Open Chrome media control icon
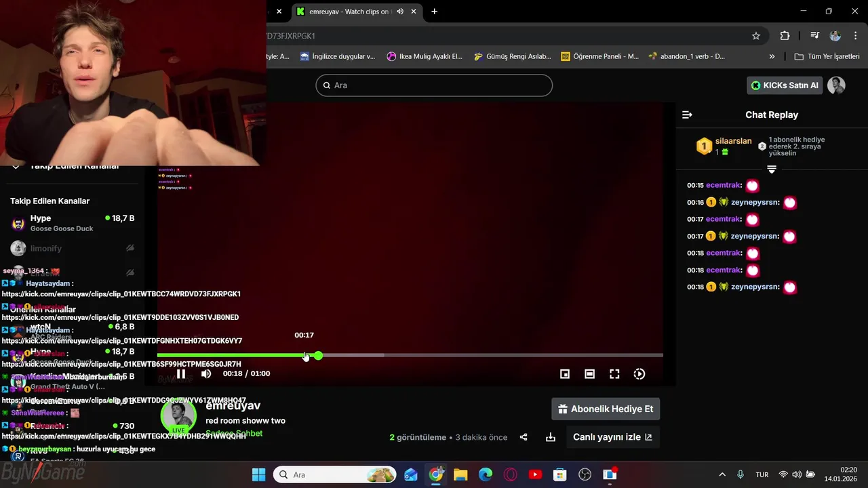The width and height of the screenshot is (868, 488). click(x=814, y=36)
